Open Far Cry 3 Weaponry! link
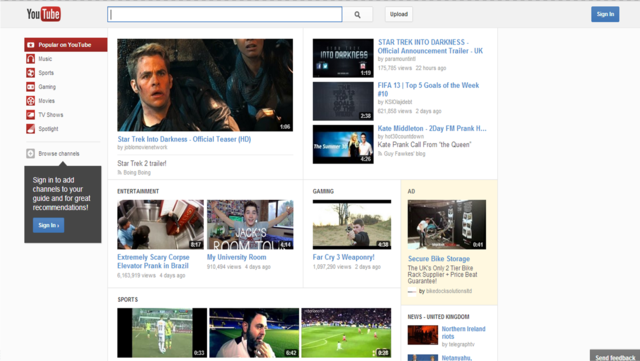The height and width of the screenshot is (361, 640). 343,257
